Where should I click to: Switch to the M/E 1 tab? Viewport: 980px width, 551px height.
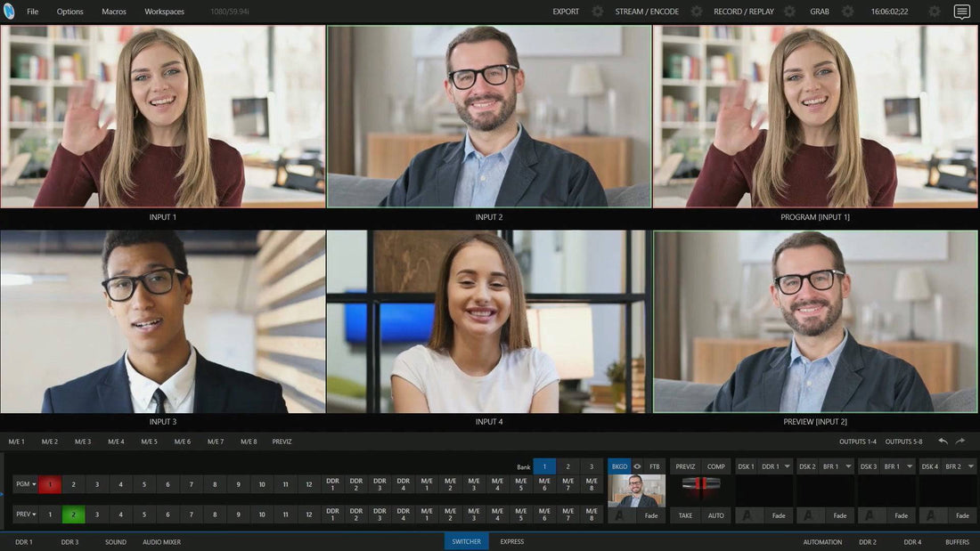(x=17, y=442)
